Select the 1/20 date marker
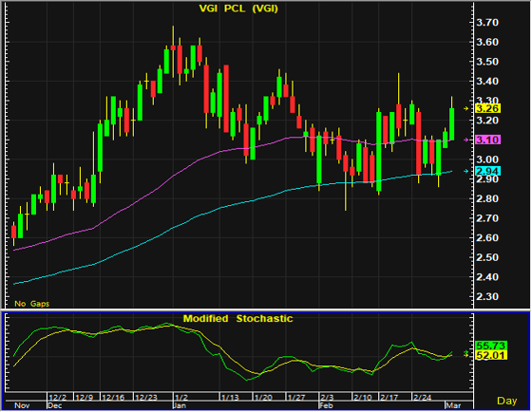The width and height of the screenshot is (532, 412). pyautogui.click(x=263, y=398)
